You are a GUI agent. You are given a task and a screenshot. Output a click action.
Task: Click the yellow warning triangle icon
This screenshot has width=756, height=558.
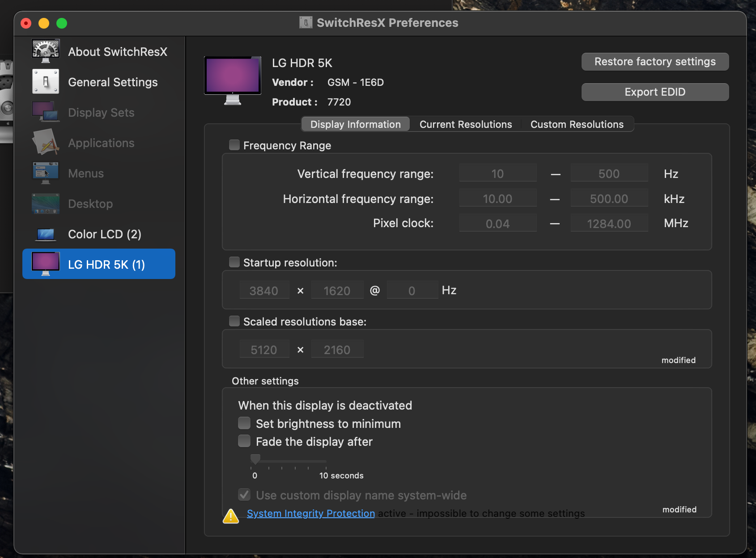(231, 516)
